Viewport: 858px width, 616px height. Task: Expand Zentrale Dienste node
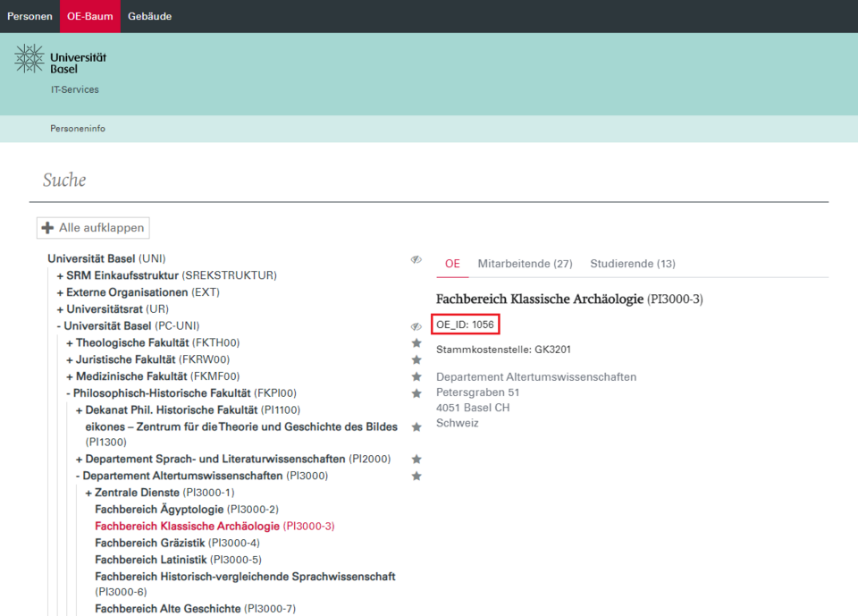(88, 494)
